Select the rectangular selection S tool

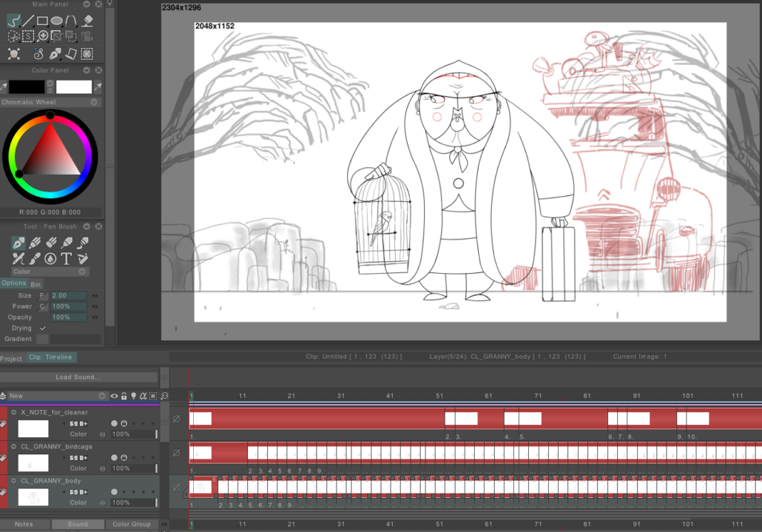(x=28, y=36)
